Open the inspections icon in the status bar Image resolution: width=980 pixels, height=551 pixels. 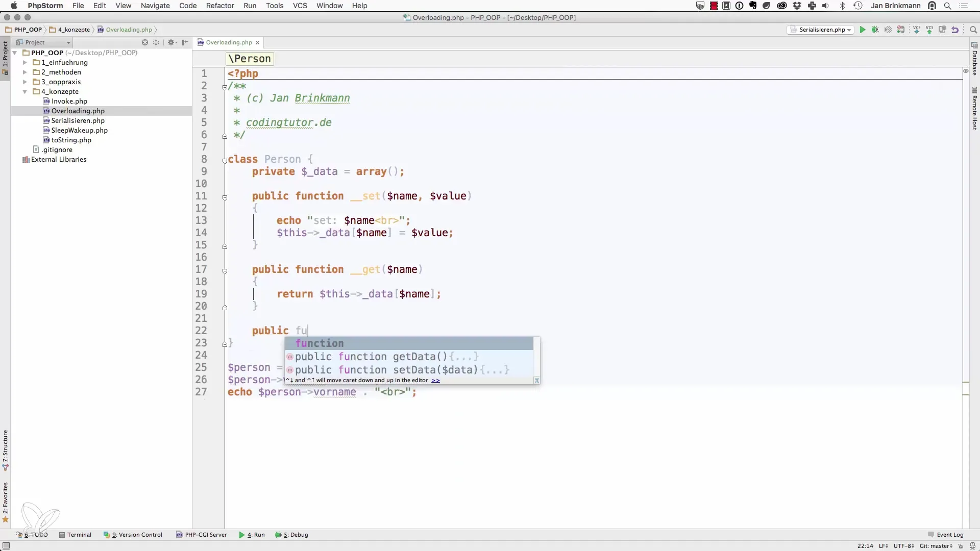(972, 546)
